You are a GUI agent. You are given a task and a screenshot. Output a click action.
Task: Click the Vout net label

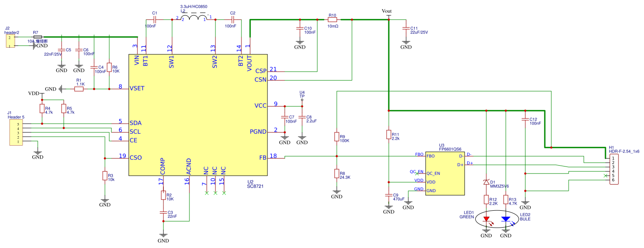click(x=387, y=12)
